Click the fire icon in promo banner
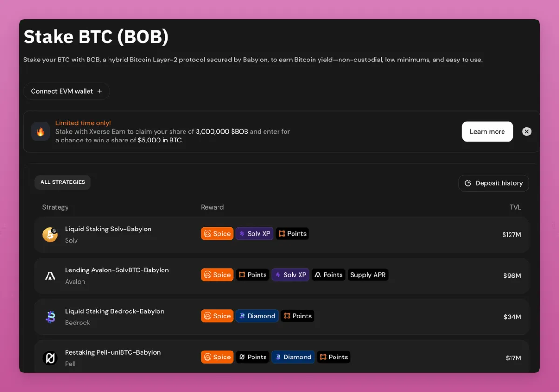The width and height of the screenshot is (559, 392). (x=41, y=132)
